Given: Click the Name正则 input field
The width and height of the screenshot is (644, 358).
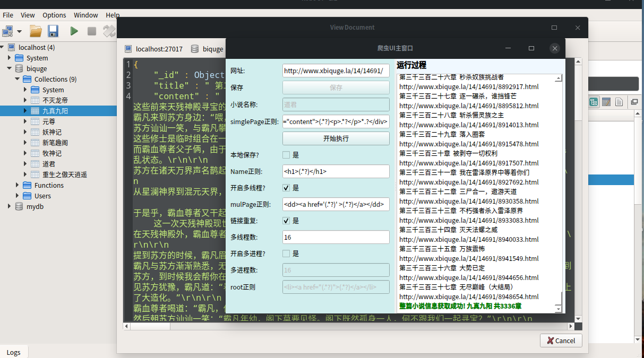Looking at the screenshot, I should coord(336,171).
